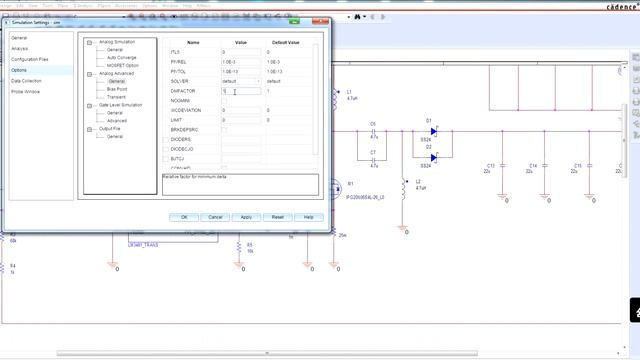Select General under Analog Simulation
The height and width of the screenshot is (360, 640).
click(115, 50)
